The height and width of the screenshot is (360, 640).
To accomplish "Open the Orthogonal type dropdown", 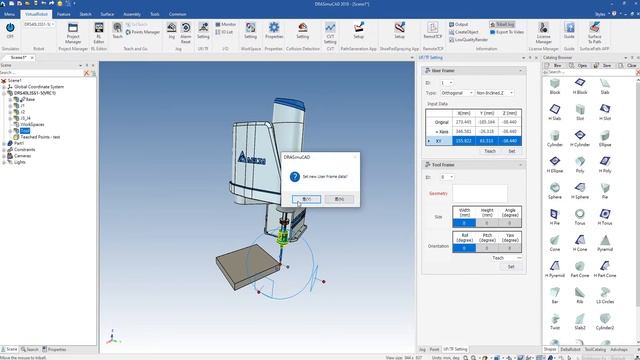I will [x=471, y=93].
